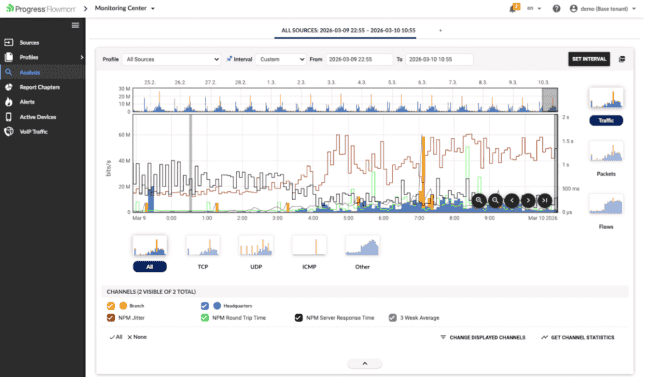Click the Traffic chart thumbnail
This screenshot has width=670, height=377.
point(606,98)
